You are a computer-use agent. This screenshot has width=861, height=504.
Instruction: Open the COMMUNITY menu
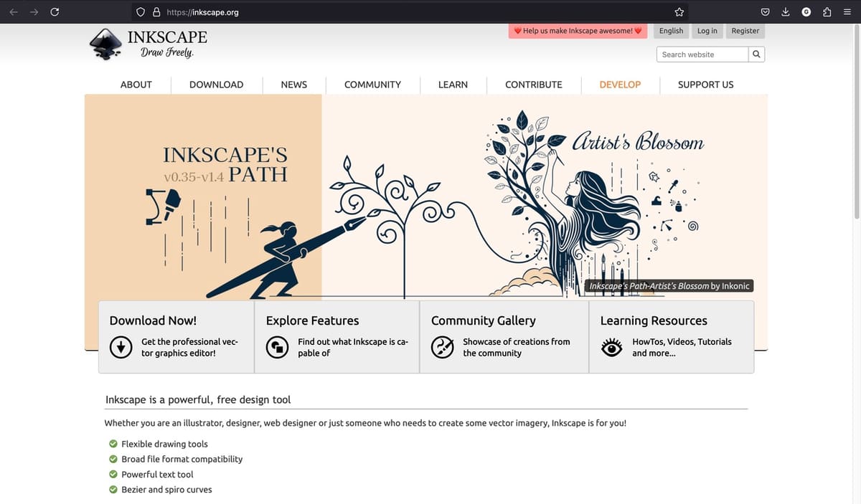373,85
